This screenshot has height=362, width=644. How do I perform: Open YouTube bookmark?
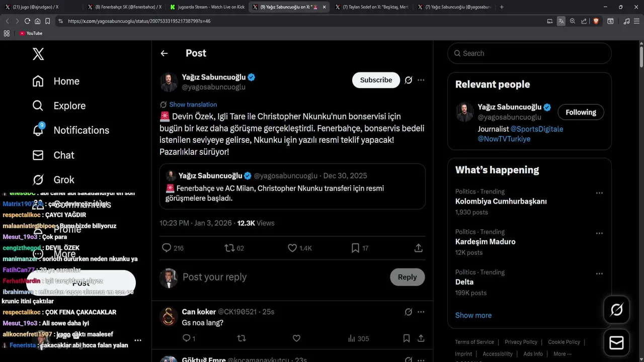pos(31,33)
